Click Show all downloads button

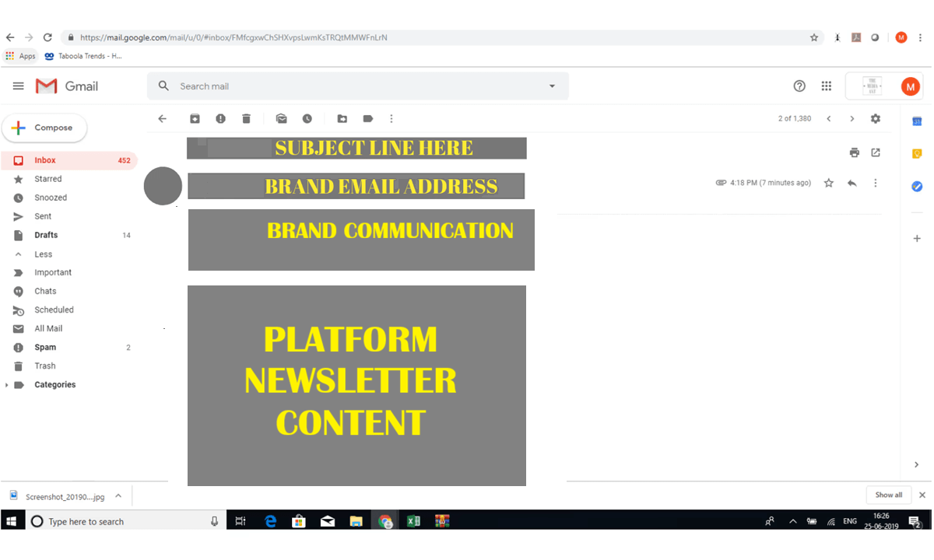888,495
